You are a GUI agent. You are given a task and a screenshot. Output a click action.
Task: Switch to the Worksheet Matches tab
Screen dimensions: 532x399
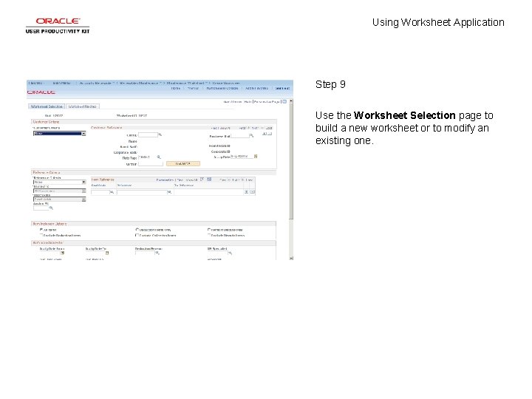click(83, 106)
